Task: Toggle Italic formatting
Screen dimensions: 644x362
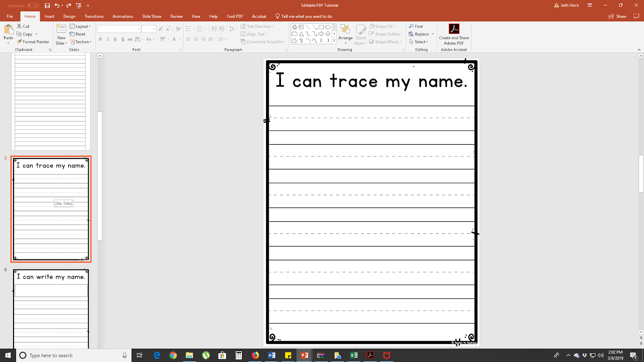Action: (107, 39)
